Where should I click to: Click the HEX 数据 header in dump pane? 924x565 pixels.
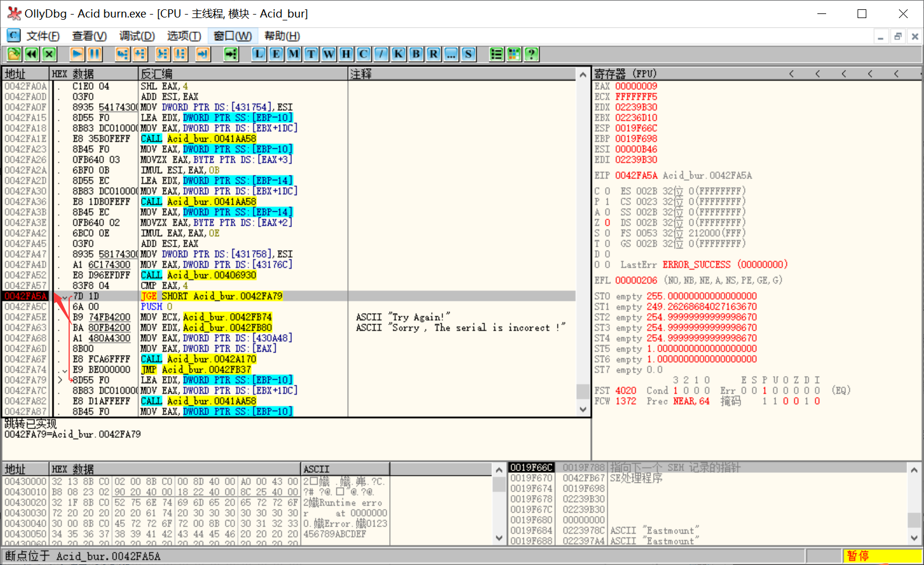(x=175, y=469)
